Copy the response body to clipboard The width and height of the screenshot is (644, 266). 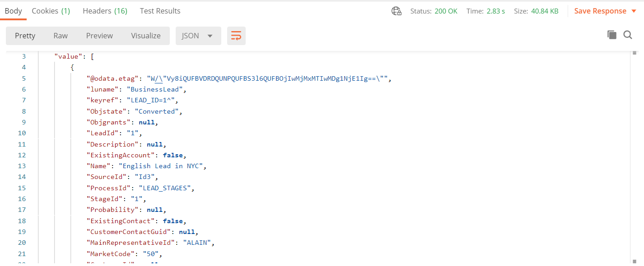coord(612,35)
